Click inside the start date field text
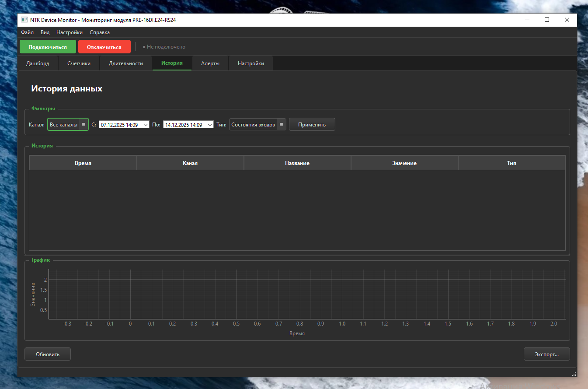Image resolution: width=588 pixels, height=389 pixels. [119, 125]
